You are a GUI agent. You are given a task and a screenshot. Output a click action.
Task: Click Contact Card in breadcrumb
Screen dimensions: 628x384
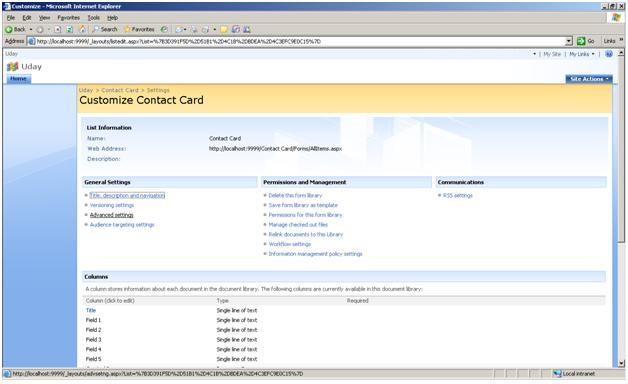point(120,90)
